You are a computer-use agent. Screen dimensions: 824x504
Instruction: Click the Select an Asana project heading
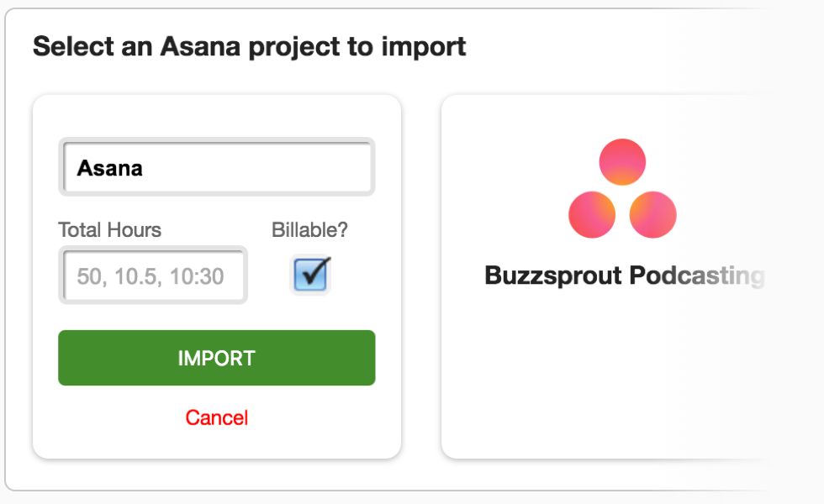249,47
